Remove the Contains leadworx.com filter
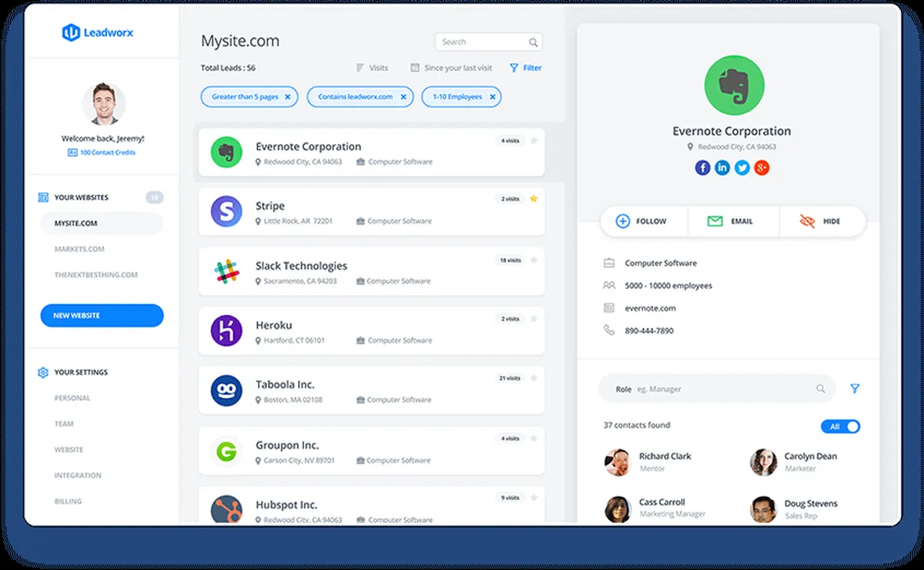Viewport: 924px width, 570px height. click(x=403, y=97)
